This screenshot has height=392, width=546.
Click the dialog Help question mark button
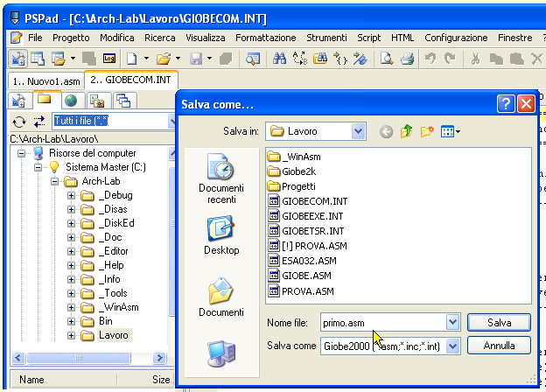click(x=506, y=104)
